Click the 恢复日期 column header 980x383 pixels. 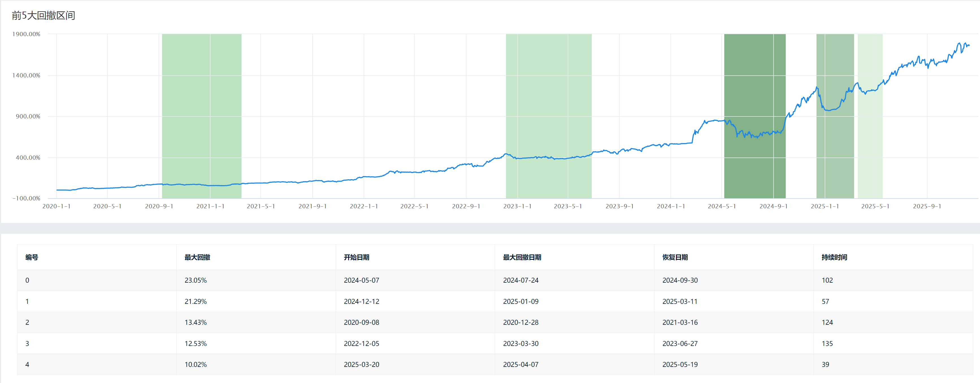pos(675,258)
